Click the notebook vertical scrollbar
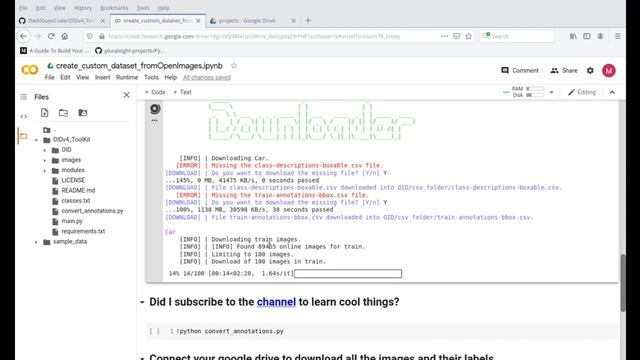640x360 pixels. [x=623, y=282]
